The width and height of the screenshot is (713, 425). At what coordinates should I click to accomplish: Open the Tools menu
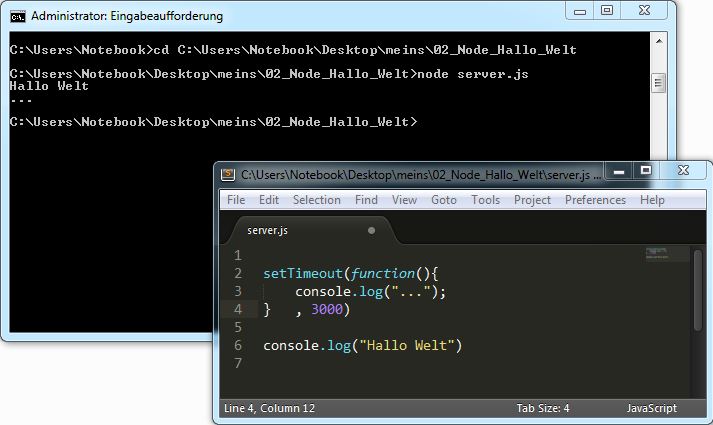coord(486,200)
